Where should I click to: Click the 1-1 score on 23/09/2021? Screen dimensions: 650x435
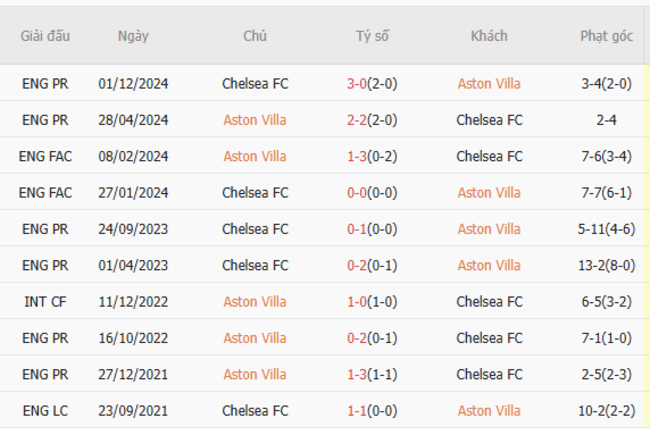[x=358, y=411]
